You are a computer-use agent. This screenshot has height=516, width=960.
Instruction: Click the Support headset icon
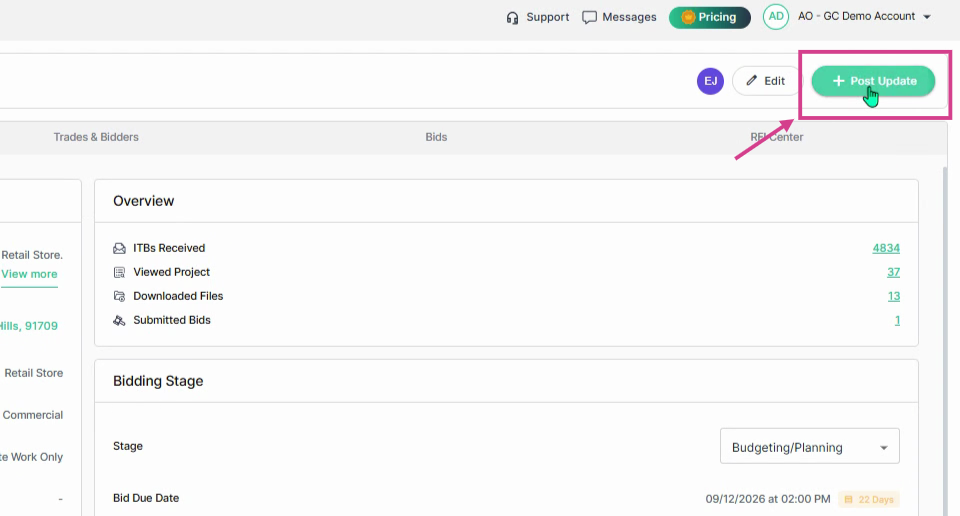(x=512, y=18)
